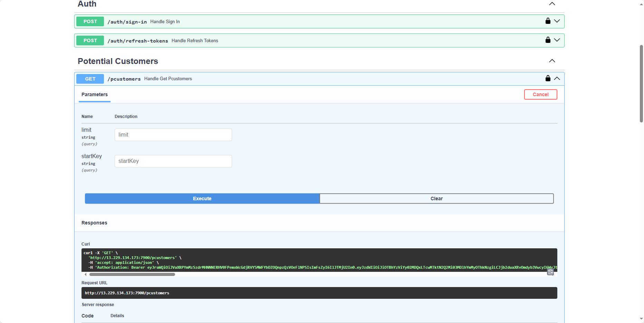The image size is (644, 323).
Task: Select the Parameters tab
Action: 95,94
